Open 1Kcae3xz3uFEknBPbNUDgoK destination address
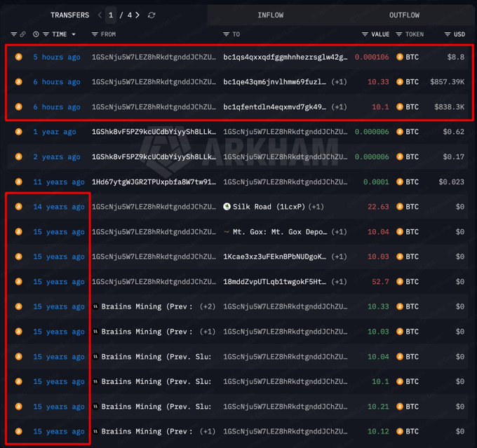477x448 pixels. pos(274,257)
